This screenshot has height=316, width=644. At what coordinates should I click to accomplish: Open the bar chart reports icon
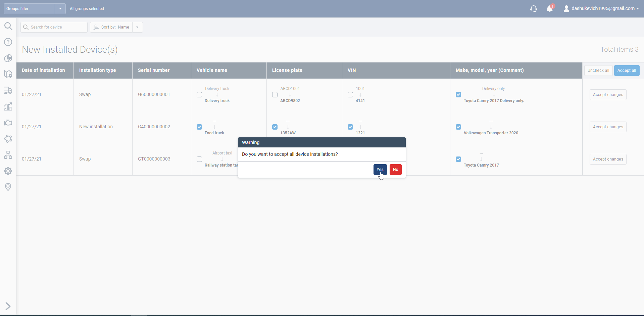pos(8,106)
